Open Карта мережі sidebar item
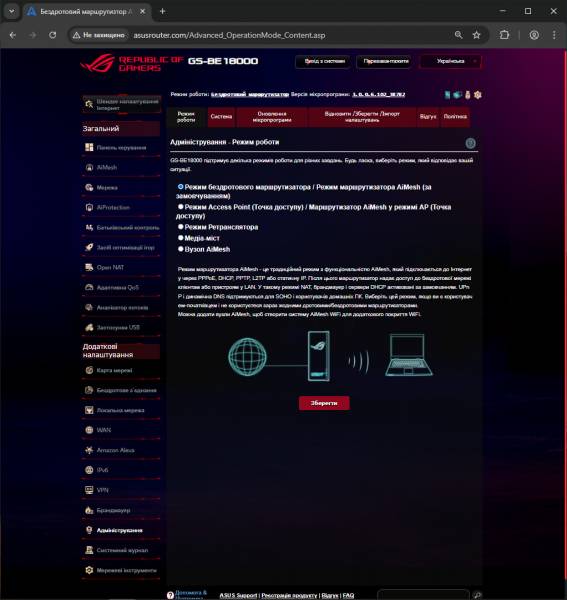Viewport: 567px width, 600px height. pos(121,370)
